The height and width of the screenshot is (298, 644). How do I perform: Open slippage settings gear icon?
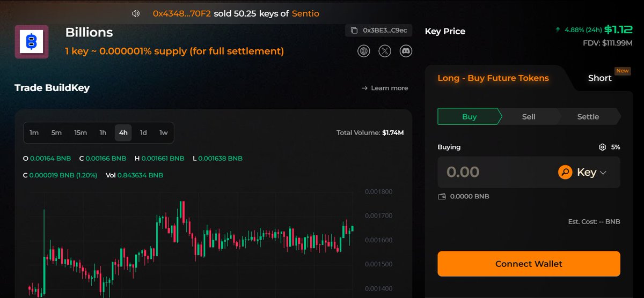[x=602, y=147]
